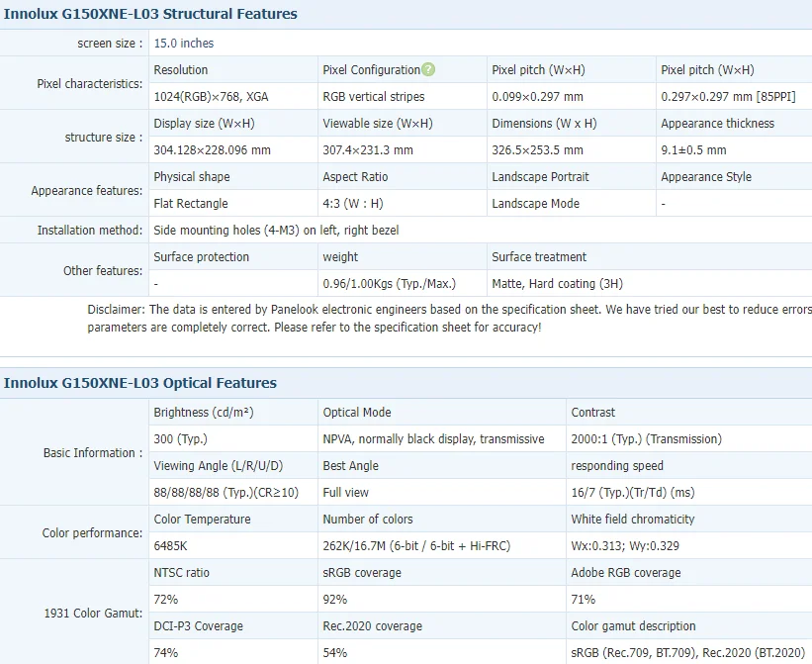Click the '88/88/88/88 (Typ.)(CR≥10)' viewing angle value
Viewport: 812px width, 664px height.
tap(226, 493)
